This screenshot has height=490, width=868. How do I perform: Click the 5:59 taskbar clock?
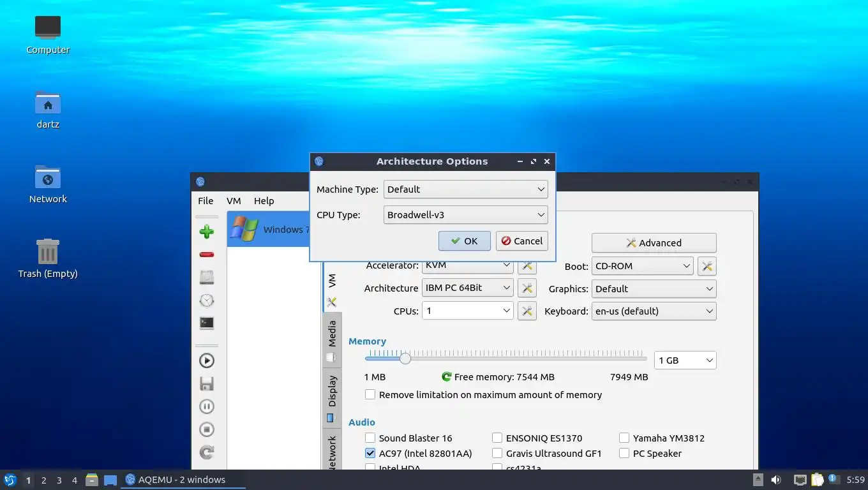(x=855, y=480)
